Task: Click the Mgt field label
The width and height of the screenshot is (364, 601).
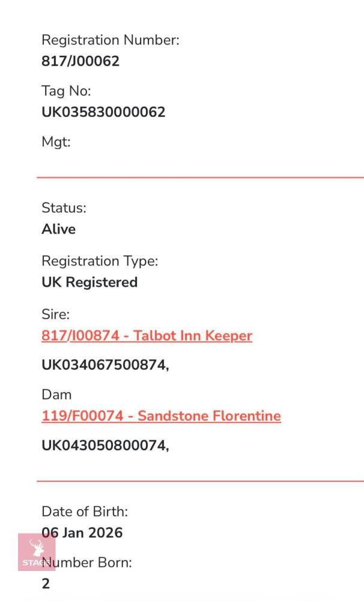Action: coord(56,142)
